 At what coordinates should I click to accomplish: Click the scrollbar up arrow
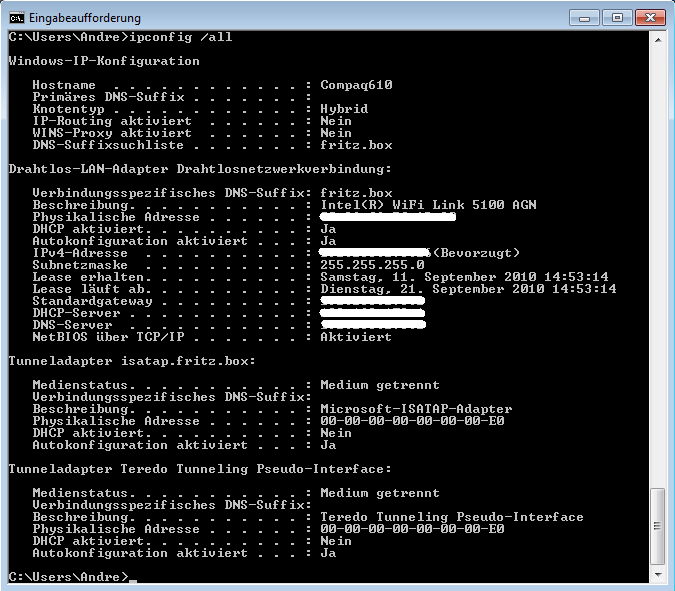coord(657,38)
